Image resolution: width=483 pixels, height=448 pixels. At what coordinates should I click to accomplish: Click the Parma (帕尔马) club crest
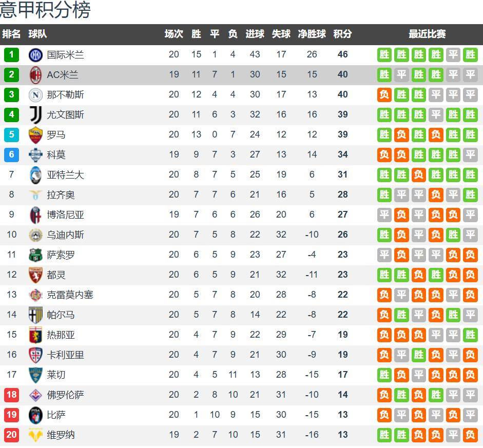[35, 315]
